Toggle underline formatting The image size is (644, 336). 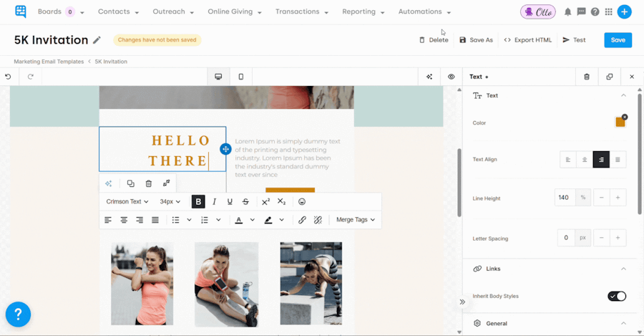coord(230,201)
